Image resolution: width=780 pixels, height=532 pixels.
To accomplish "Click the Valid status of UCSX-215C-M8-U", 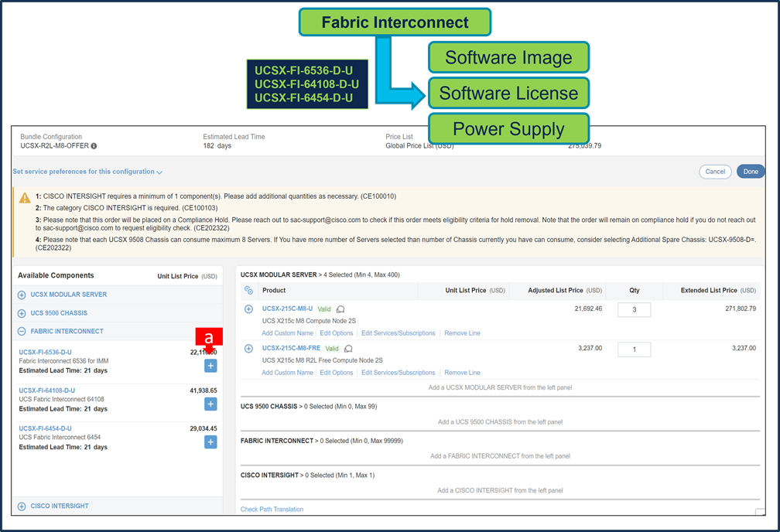I will tap(324, 309).
